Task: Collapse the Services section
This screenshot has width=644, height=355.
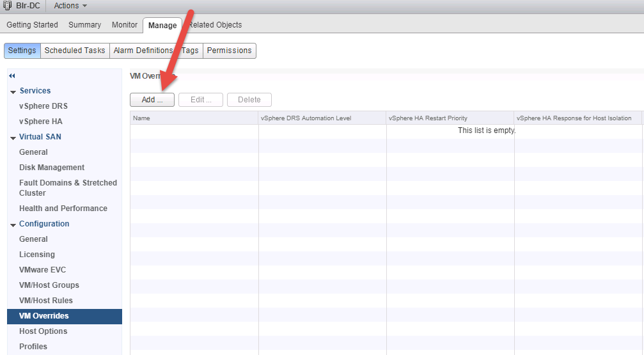Action: click(x=13, y=91)
